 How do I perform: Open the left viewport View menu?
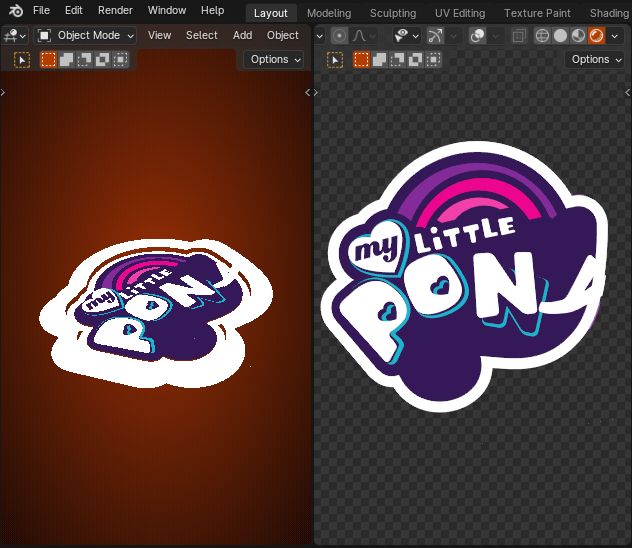(x=159, y=35)
